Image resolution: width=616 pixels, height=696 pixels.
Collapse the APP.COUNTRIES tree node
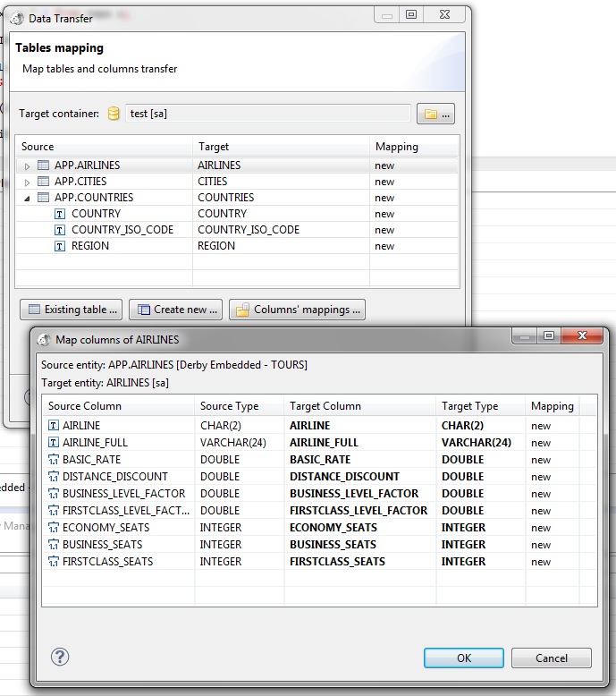click(x=27, y=199)
